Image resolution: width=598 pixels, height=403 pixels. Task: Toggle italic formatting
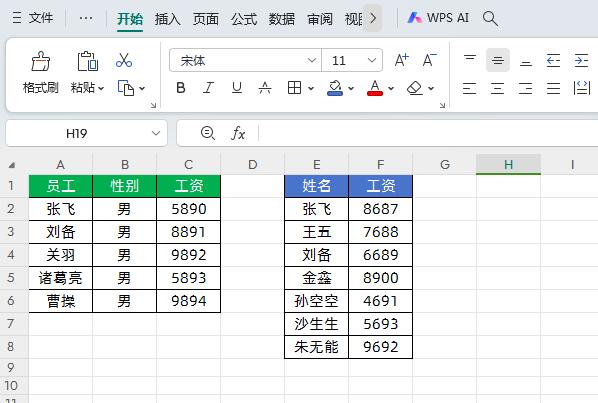208,88
